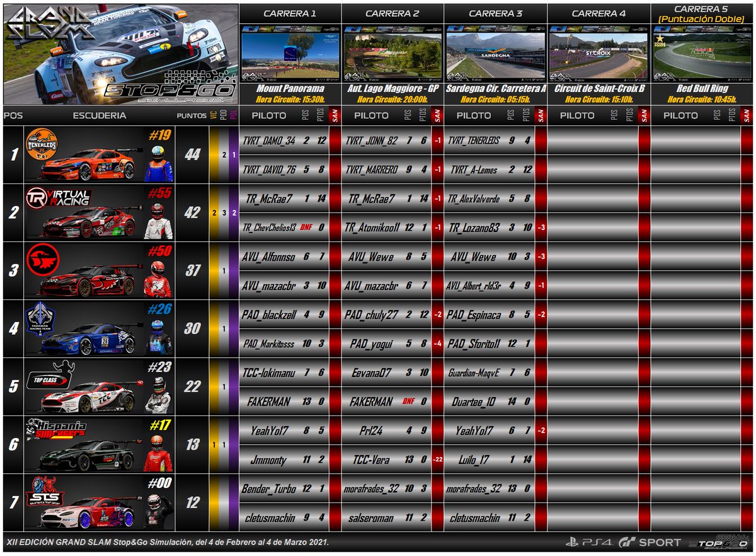Click driver AVU_Alfonnso
This screenshot has width=756, height=556.
point(269,256)
